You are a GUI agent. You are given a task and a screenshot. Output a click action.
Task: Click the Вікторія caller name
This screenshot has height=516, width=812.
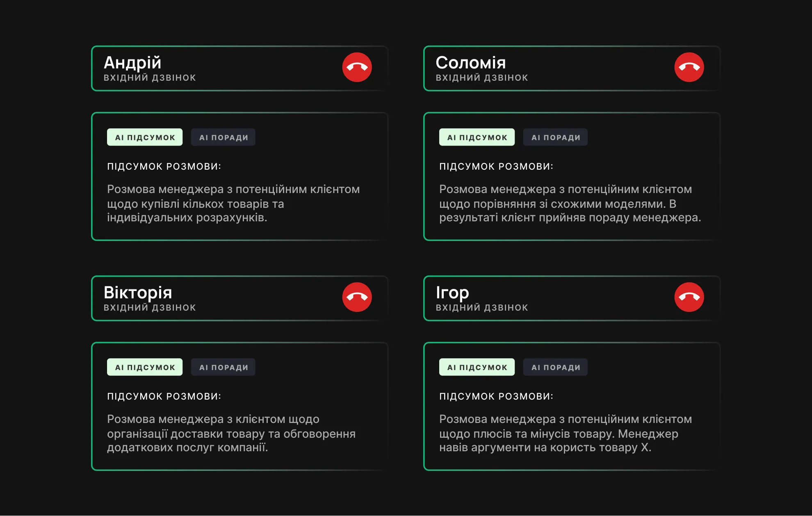pos(138,293)
